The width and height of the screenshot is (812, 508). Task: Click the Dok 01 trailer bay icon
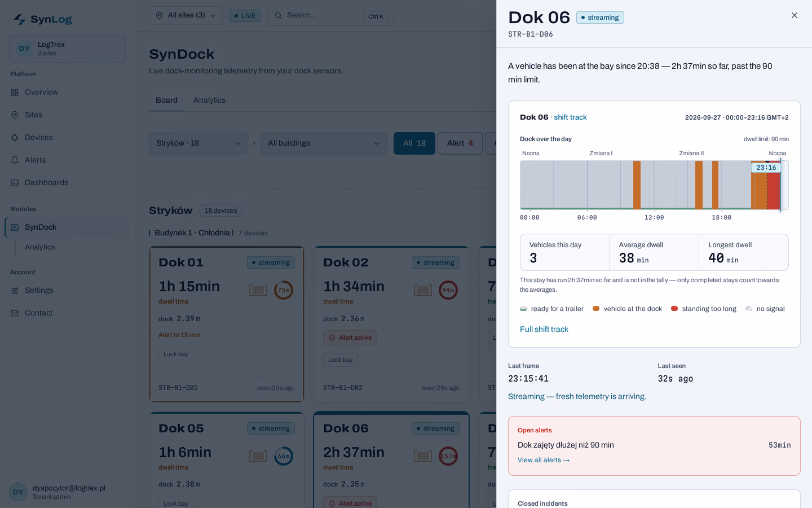(x=258, y=290)
